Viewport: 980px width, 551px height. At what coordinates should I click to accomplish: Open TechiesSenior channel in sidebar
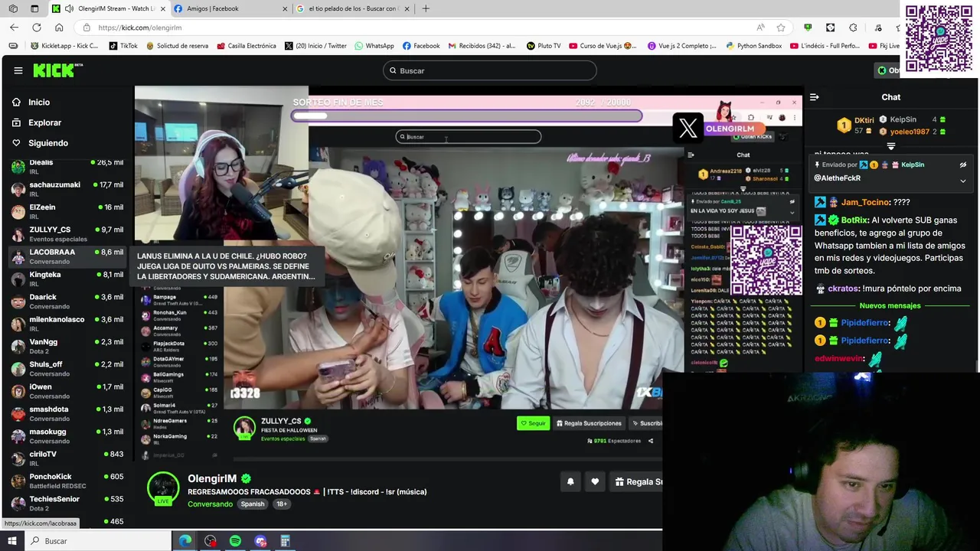(x=67, y=504)
